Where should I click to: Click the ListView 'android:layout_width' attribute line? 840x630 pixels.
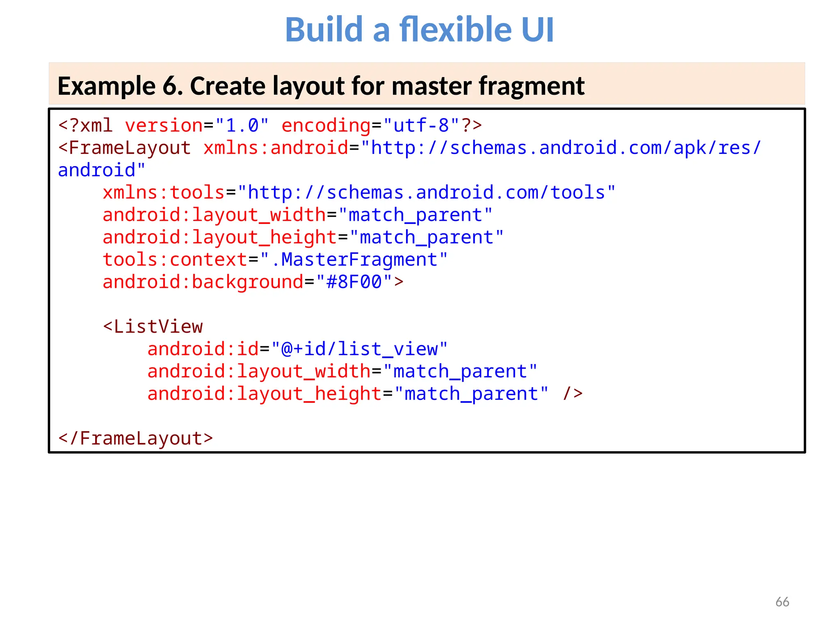coord(342,372)
